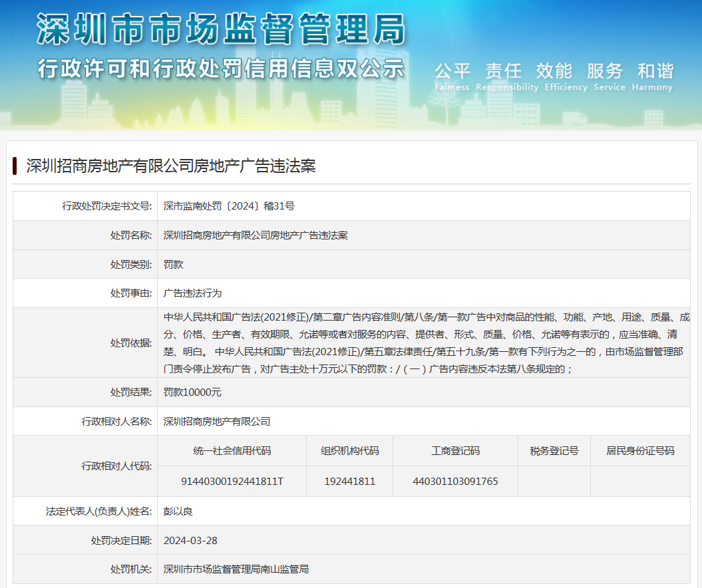The width and height of the screenshot is (702, 588).
Task: Click the 服务 Service slogan in the banner
Action: [610, 76]
